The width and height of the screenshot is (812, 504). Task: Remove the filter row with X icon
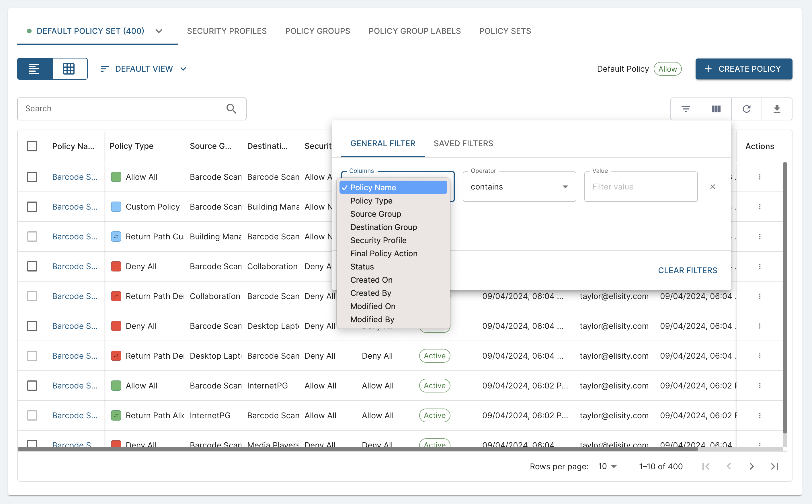[713, 187]
